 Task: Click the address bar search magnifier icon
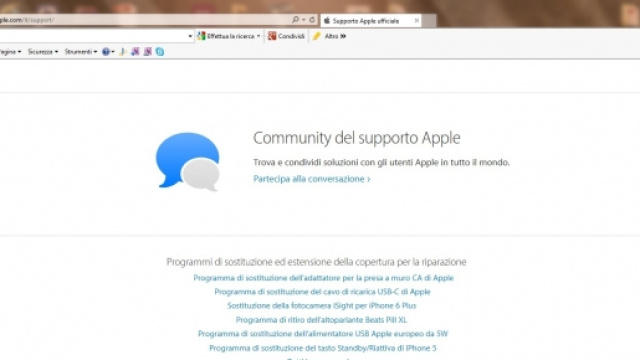295,20
